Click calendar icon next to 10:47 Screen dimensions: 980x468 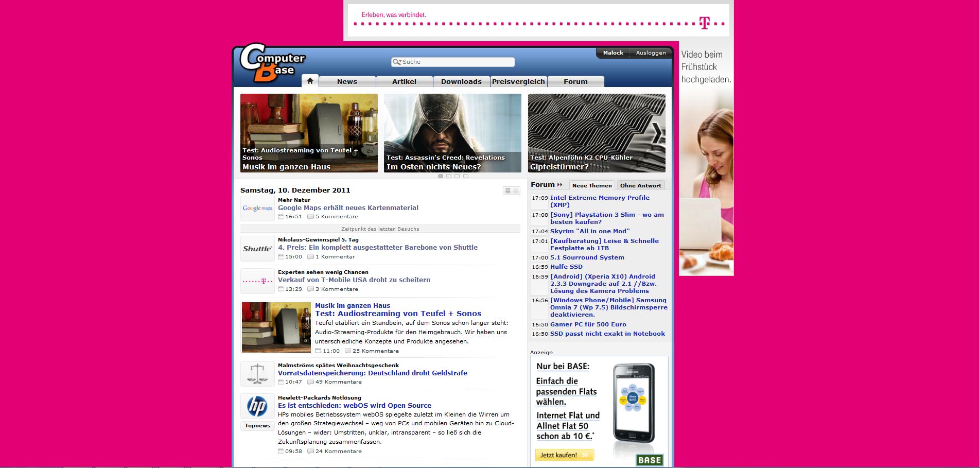point(281,382)
